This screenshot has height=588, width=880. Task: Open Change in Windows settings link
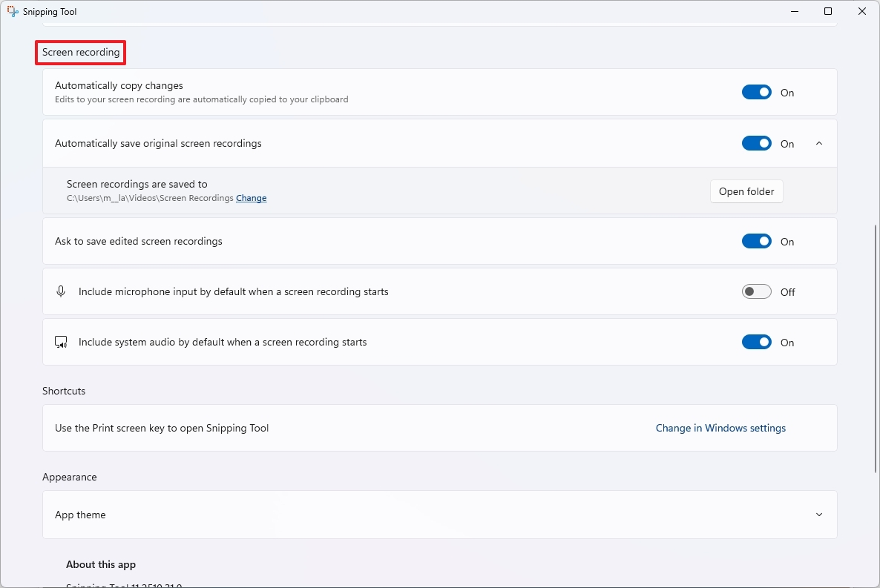pos(720,428)
